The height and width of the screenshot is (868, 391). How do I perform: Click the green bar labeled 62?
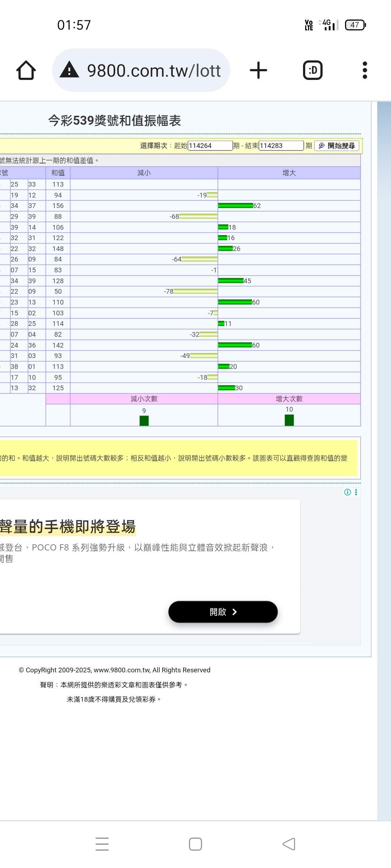[x=235, y=206]
